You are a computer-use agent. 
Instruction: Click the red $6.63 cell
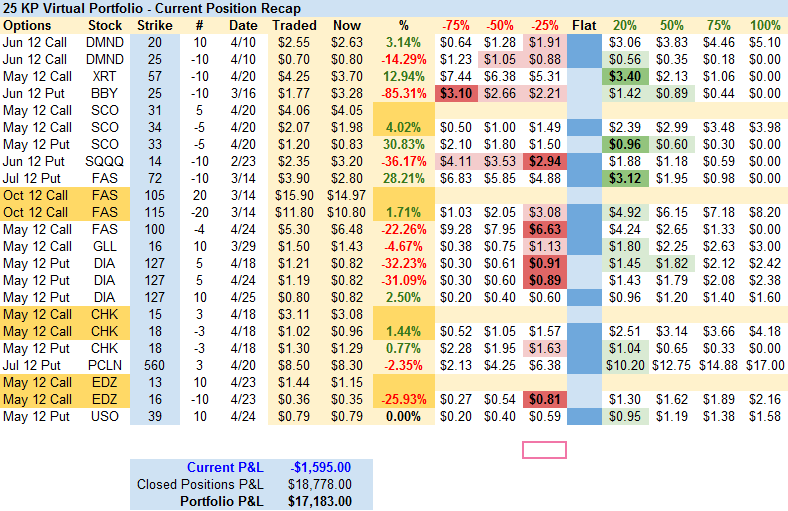544,229
